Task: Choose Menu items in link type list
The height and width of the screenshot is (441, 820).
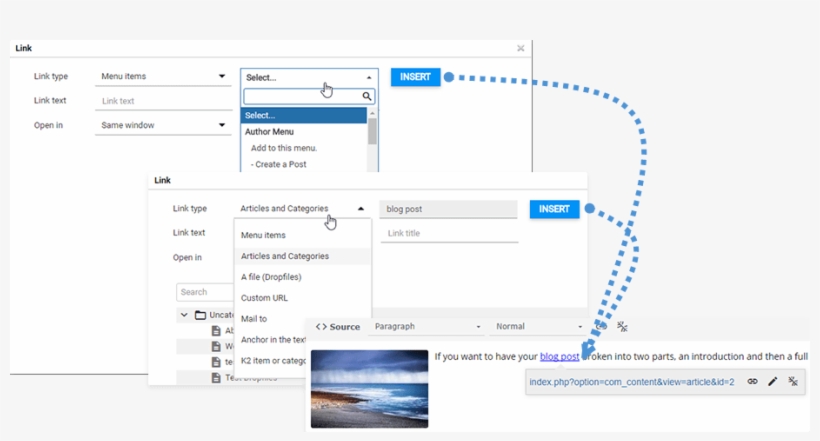Action: point(303,235)
